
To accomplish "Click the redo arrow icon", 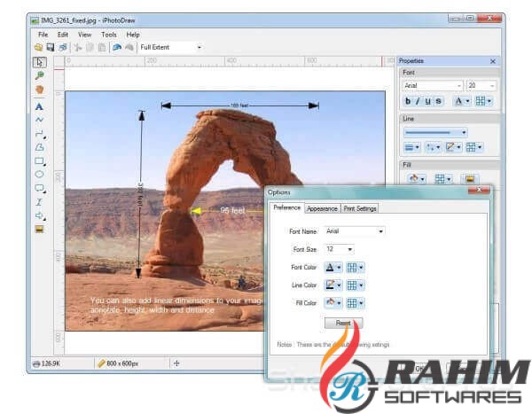I will (129, 48).
